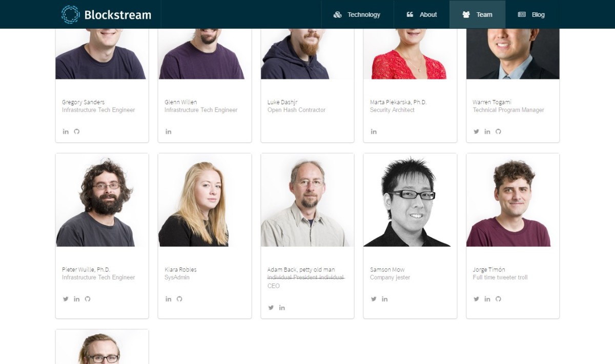
Task: Select the name 'Gregory Sanders'
Action: tap(83, 102)
